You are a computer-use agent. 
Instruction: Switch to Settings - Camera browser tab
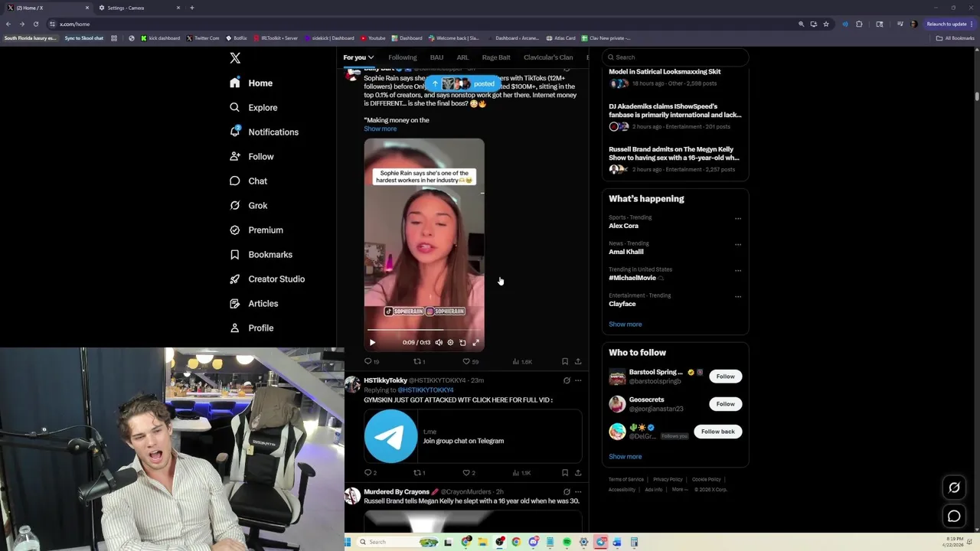pos(140,8)
